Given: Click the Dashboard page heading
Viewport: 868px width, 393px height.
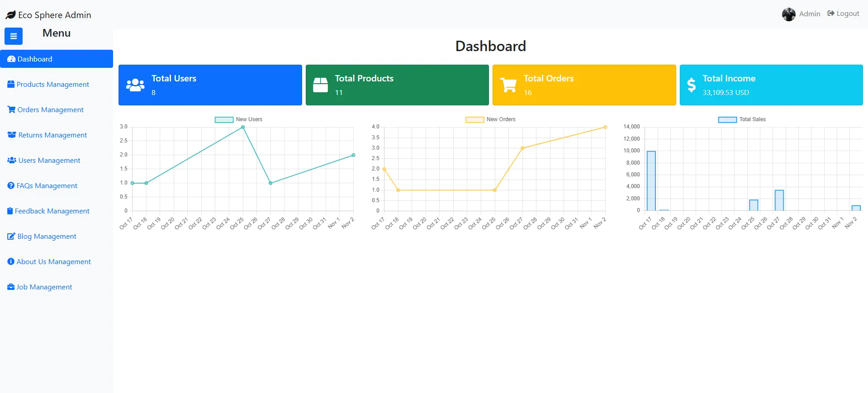Looking at the screenshot, I should tap(490, 46).
